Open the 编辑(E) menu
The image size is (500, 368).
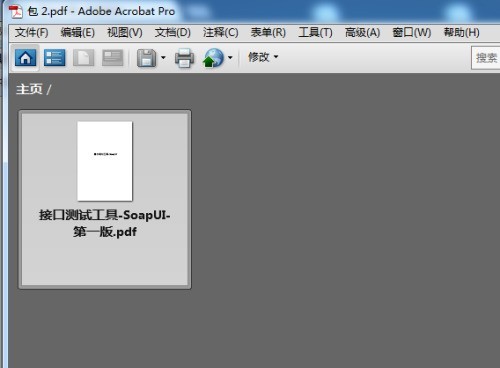point(78,33)
